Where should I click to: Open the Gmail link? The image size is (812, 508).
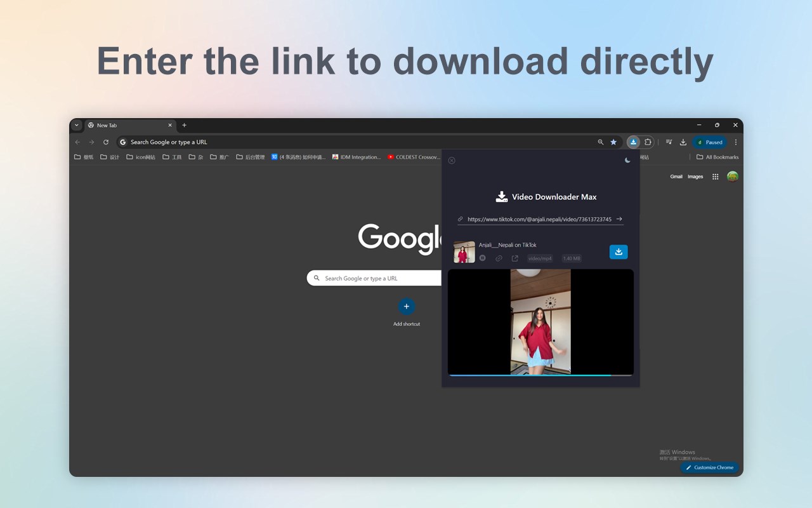pos(676,177)
